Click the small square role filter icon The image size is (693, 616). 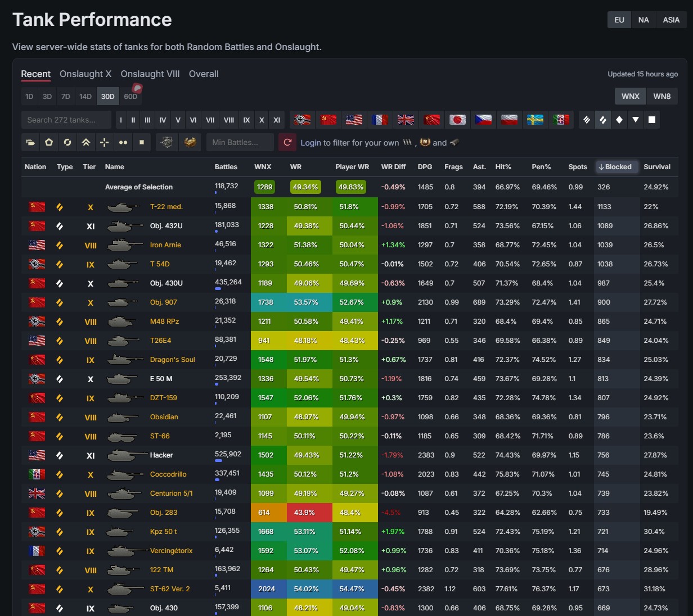point(142,142)
